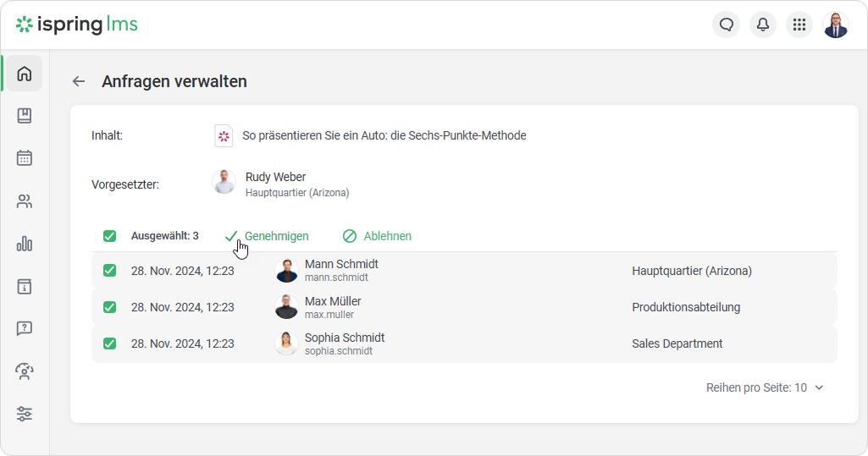Open the Sechs-Punkte-Methode content link
The image size is (868, 456).
(x=384, y=135)
